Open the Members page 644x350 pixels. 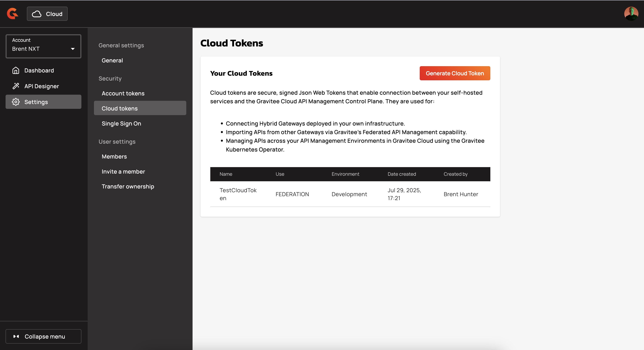tap(114, 157)
